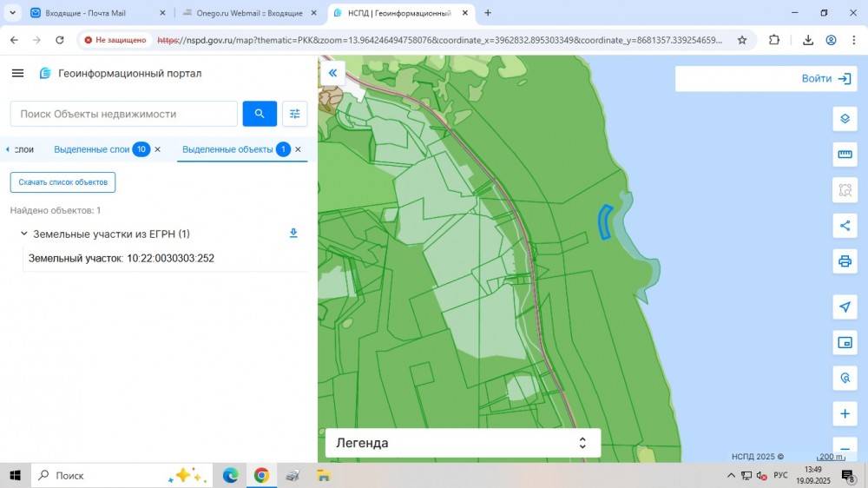Viewport: 868px width, 488px height.
Task: Open the map layers panel icon
Action: pos(845,119)
